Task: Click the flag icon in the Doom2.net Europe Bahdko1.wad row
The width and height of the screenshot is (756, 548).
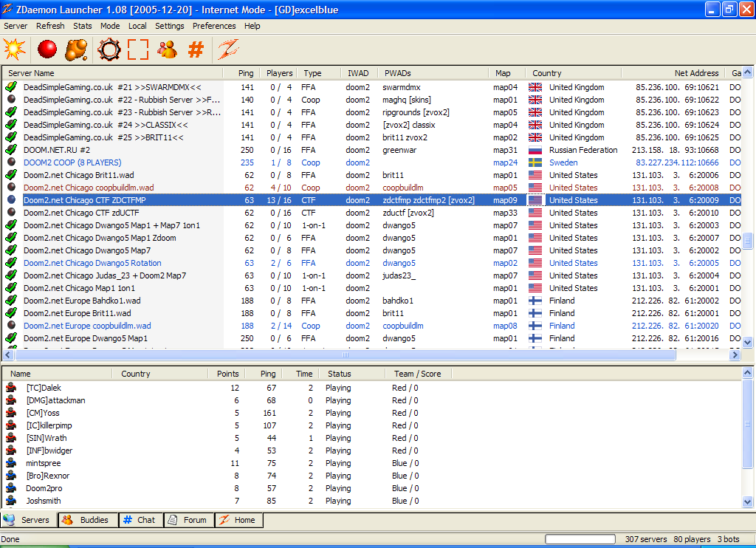Action: 535,301
